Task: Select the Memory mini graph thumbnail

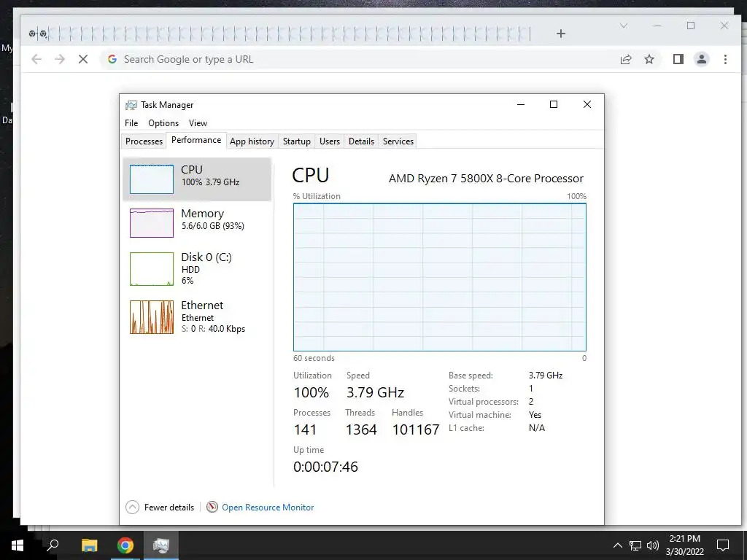Action: (152, 223)
